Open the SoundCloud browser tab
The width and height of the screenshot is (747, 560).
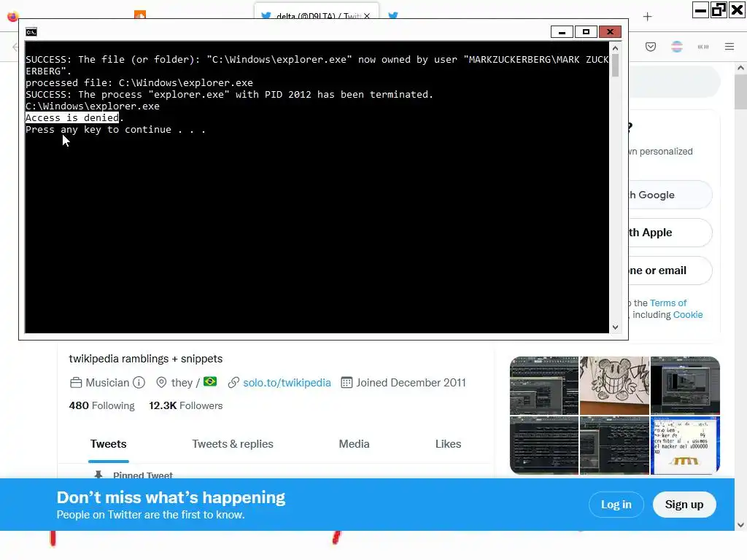coord(139,15)
